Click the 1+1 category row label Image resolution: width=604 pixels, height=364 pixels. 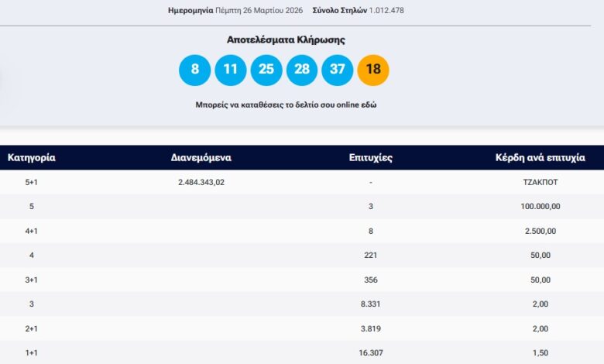[x=32, y=353]
